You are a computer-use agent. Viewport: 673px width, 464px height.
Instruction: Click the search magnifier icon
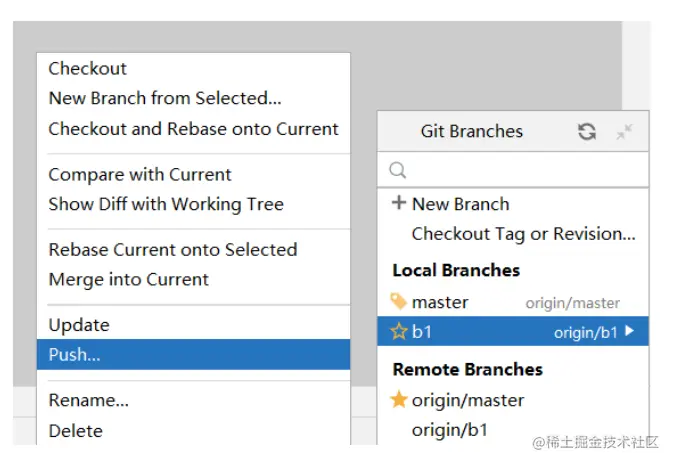coord(397,171)
